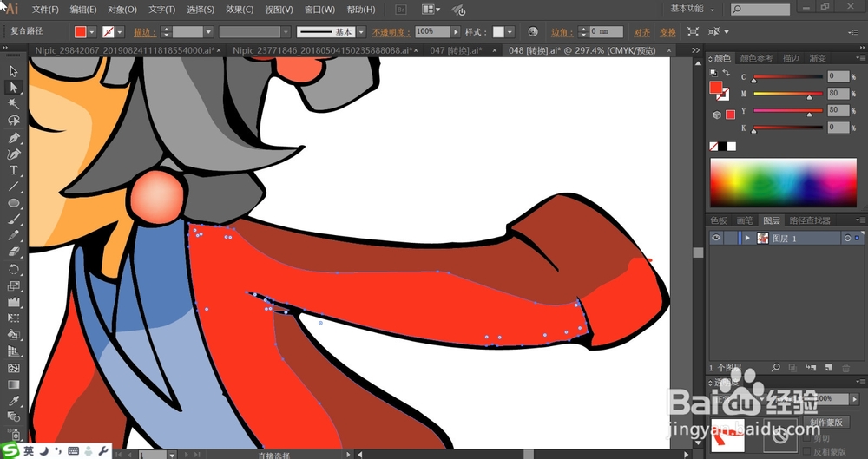Click the recolor artwork wheel icon in control bar
The width and height of the screenshot is (868, 459).
click(x=533, y=31)
